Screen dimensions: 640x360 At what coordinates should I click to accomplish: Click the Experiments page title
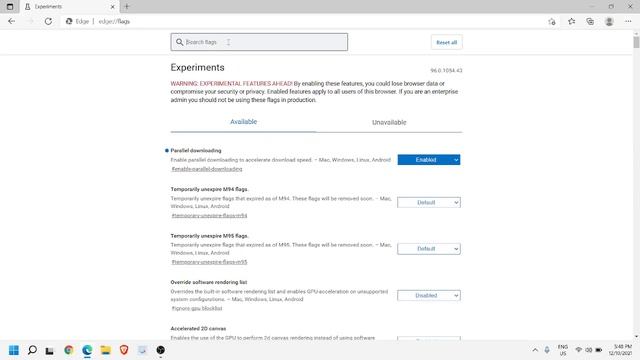click(x=198, y=68)
